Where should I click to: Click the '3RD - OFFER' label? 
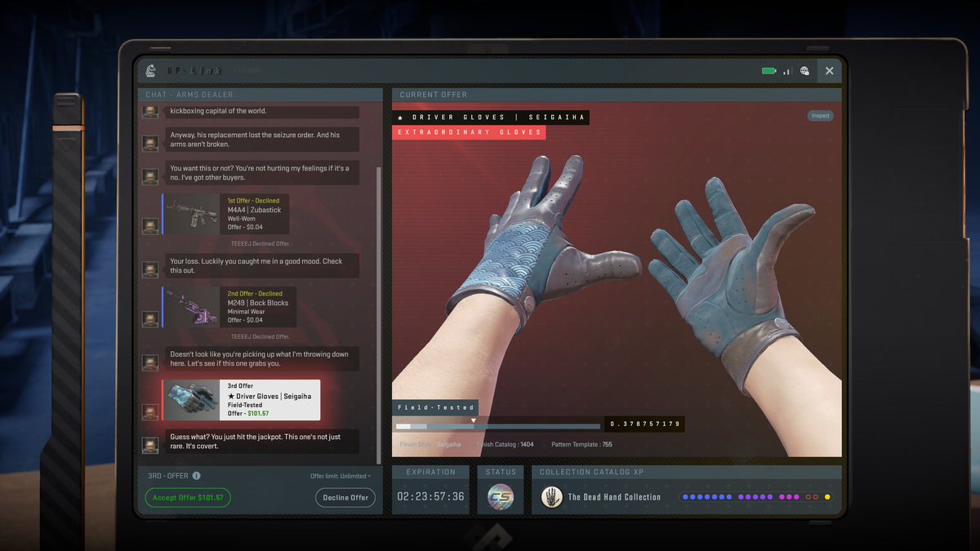tap(168, 476)
